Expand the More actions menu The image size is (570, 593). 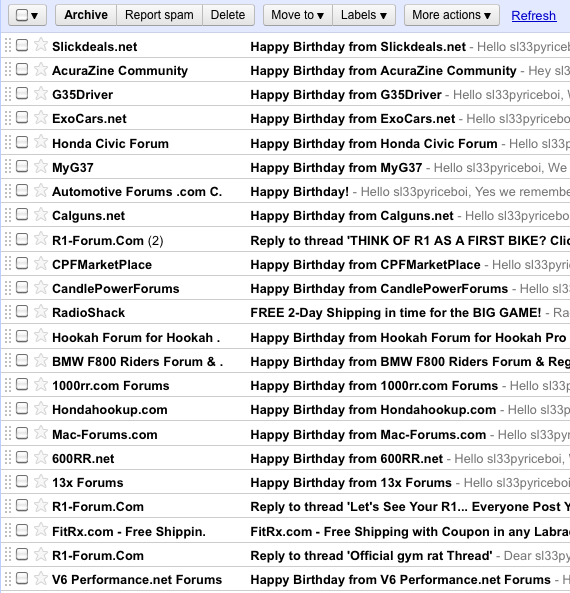coord(452,15)
